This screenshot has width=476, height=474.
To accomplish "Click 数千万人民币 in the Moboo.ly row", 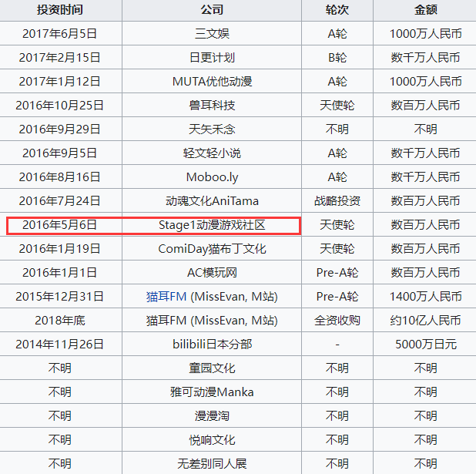I will pos(426,176).
